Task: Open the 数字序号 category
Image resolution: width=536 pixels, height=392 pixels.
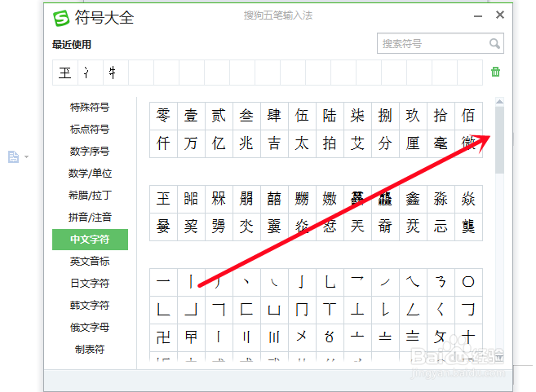Action: coord(90,151)
